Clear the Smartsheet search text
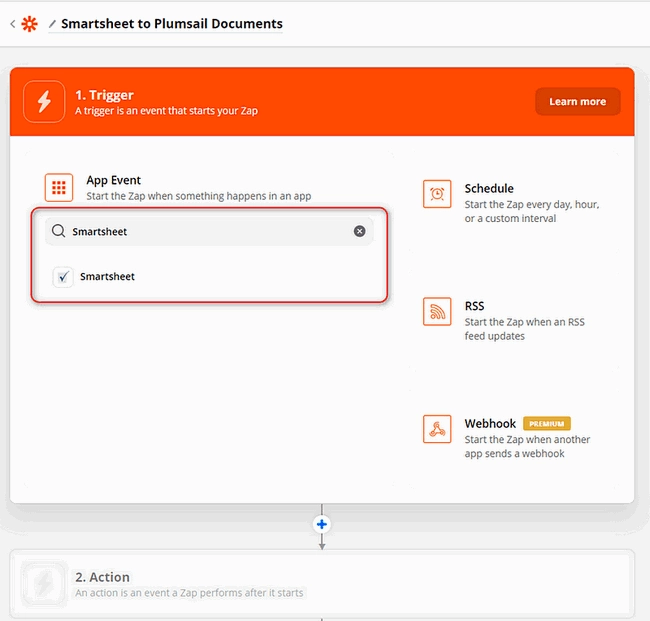Screen dimensions: 650x621 pos(359,231)
